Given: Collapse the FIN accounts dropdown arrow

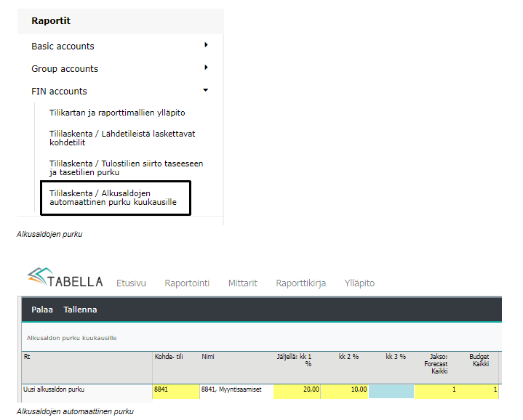Looking at the screenshot, I should (206, 90).
